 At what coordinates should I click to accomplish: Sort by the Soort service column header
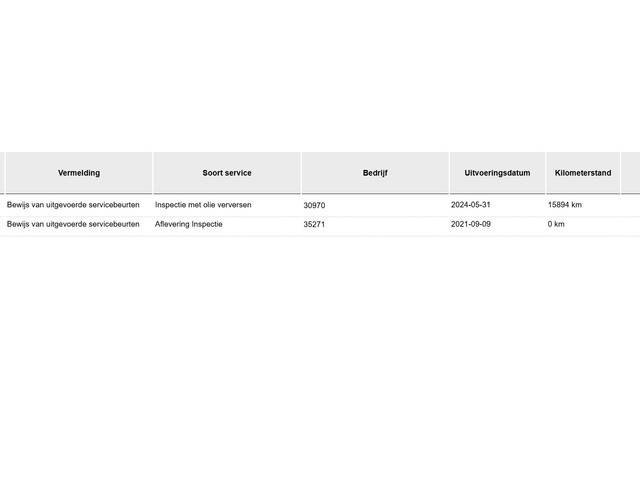click(x=227, y=173)
